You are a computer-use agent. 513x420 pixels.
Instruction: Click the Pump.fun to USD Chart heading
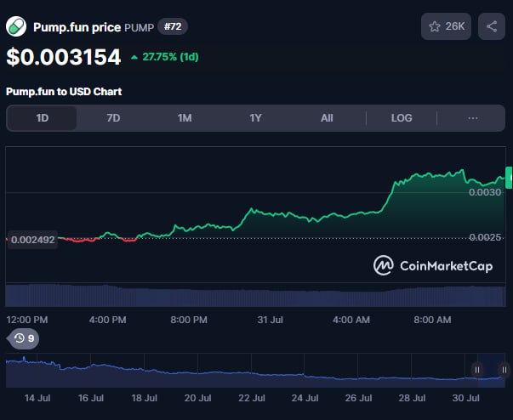[x=64, y=92]
